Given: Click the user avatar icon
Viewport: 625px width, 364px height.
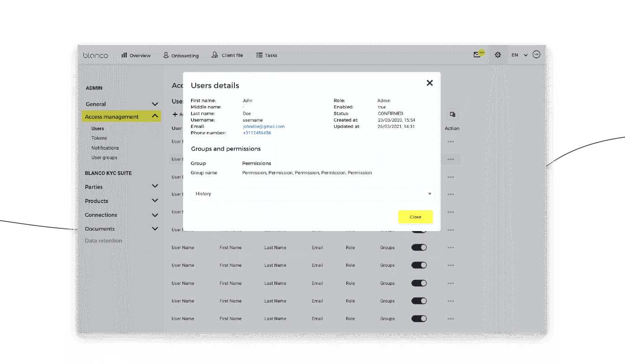Looking at the screenshot, I should point(536,55).
